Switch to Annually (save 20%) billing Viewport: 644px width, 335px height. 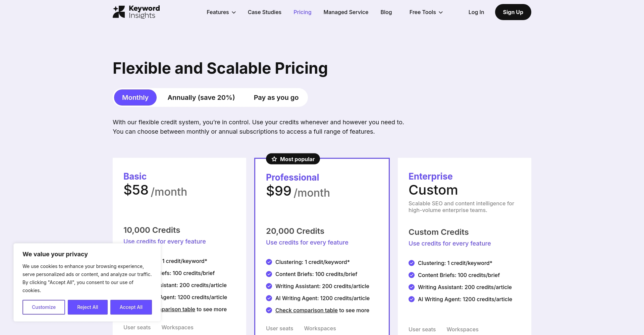pyautogui.click(x=201, y=97)
